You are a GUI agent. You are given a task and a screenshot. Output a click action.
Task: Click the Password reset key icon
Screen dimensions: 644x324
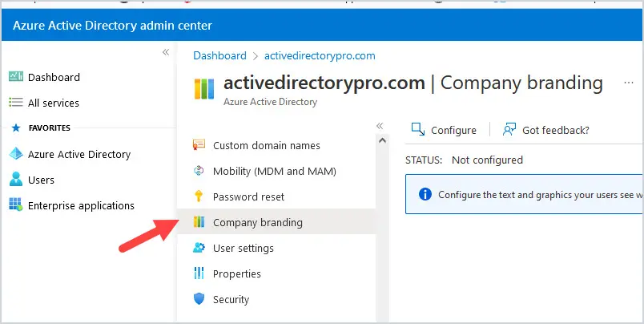tap(199, 196)
